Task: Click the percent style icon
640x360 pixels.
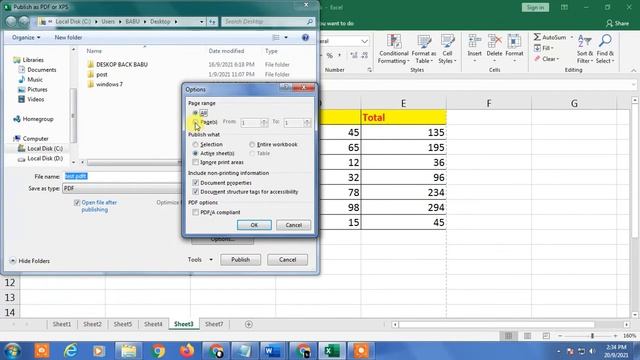Action: [x=330, y=55]
